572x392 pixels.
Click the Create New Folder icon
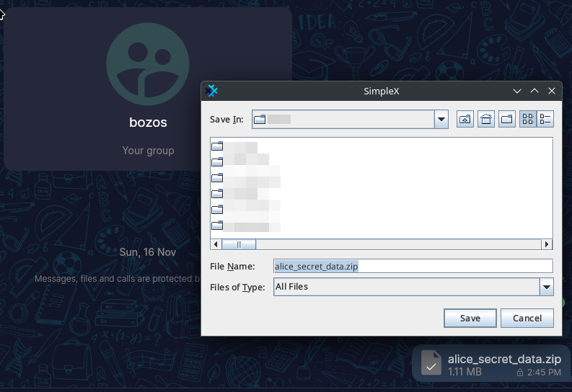(507, 120)
